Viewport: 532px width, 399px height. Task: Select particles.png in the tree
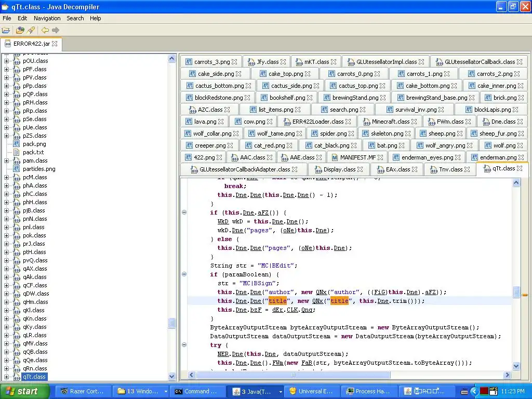(39, 169)
